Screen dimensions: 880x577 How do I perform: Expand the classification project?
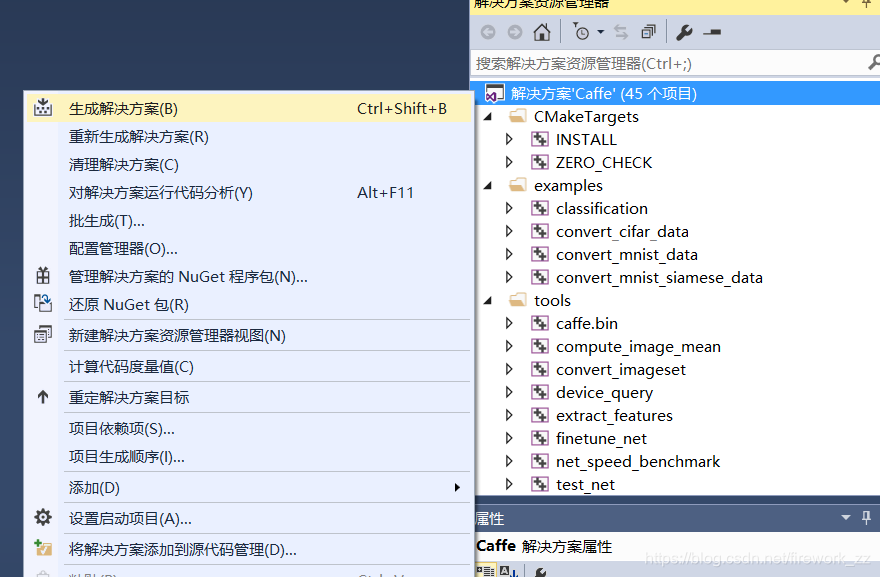[509, 208]
